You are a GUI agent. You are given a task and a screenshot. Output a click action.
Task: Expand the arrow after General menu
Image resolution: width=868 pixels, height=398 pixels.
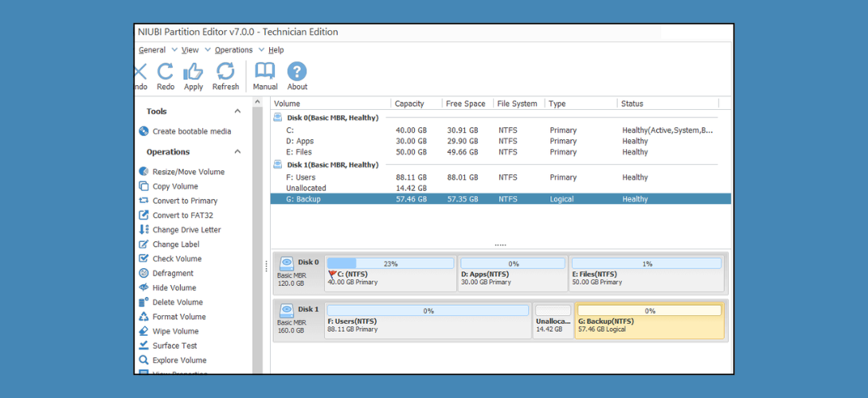(174, 50)
